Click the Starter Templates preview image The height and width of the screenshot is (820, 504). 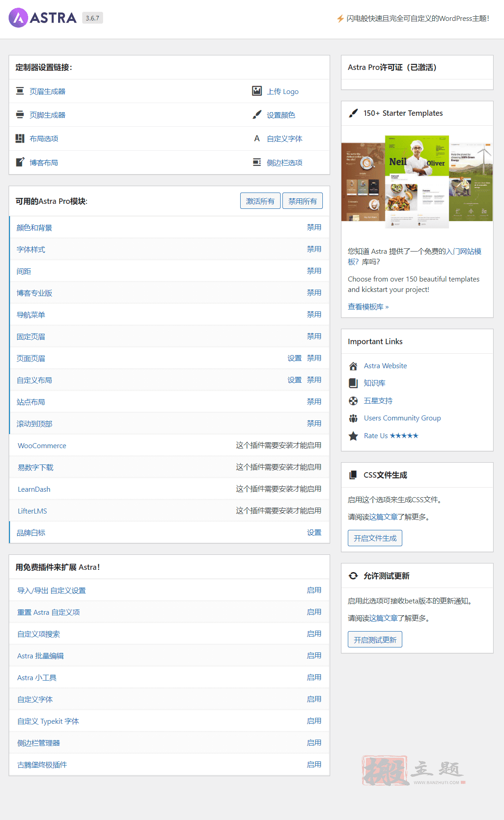417,181
